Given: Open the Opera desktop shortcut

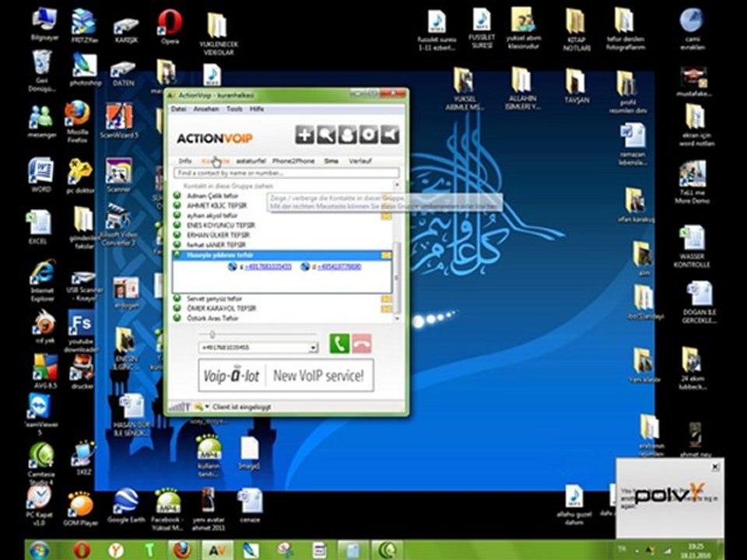Looking at the screenshot, I should (x=170, y=28).
